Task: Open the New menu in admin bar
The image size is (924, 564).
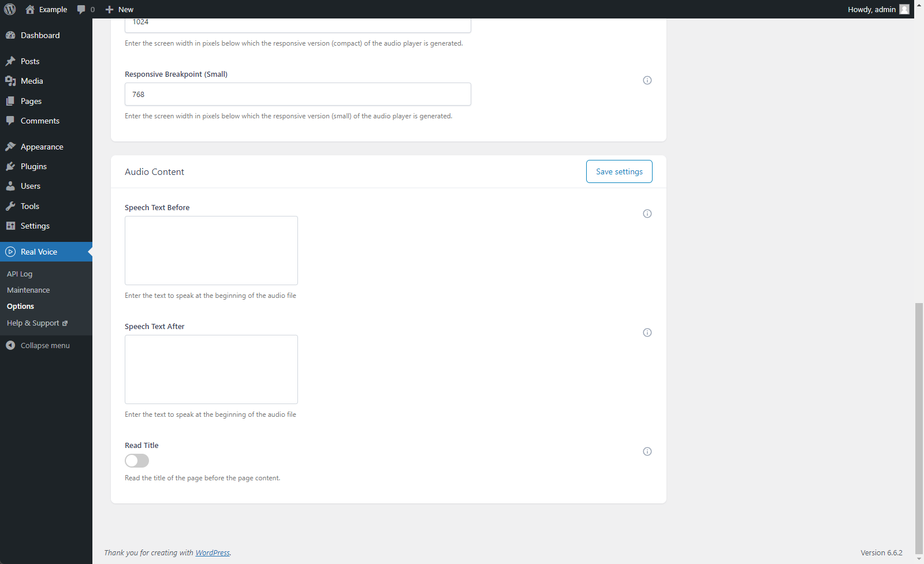Action: (x=119, y=9)
